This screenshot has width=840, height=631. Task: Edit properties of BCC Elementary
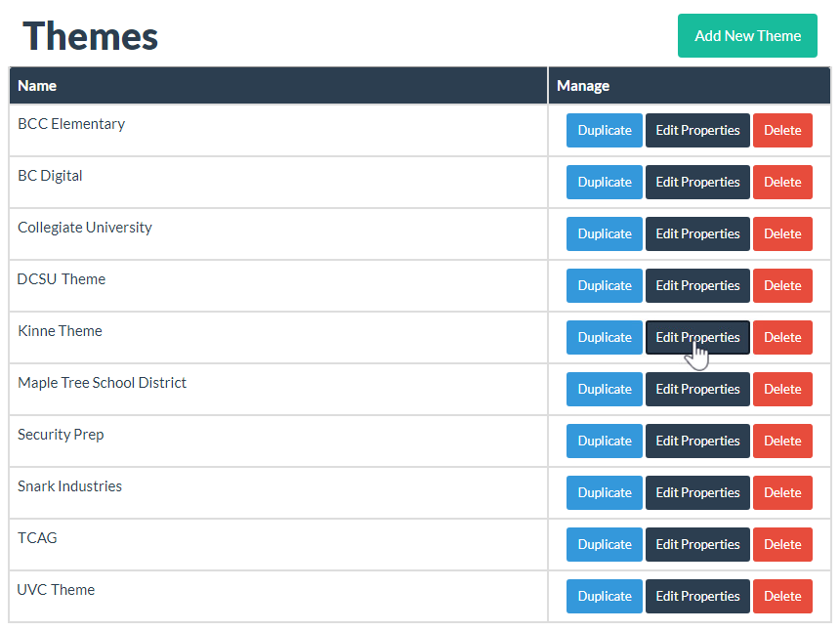point(697,130)
